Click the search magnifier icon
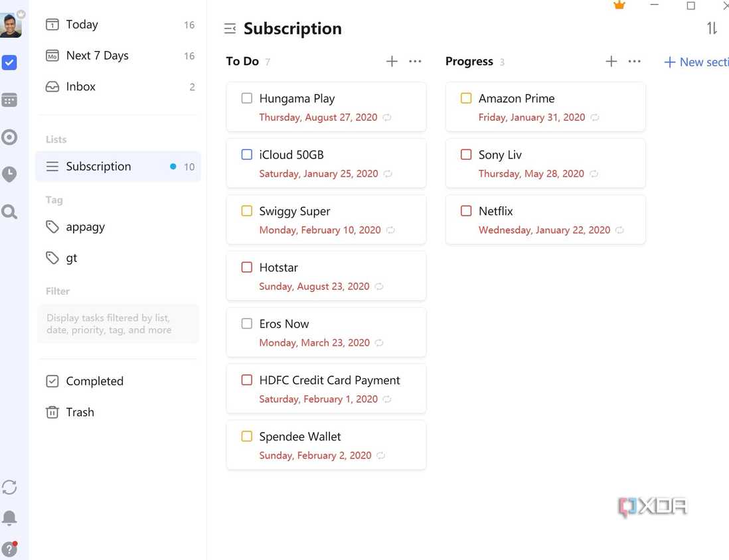Viewport: 729px width, 560px height. pyautogui.click(x=9, y=212)
